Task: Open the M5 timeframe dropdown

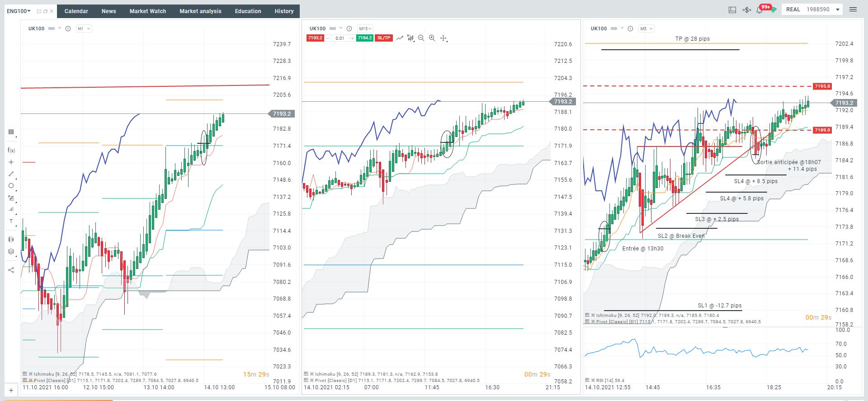Action: (x=646, y=28)
